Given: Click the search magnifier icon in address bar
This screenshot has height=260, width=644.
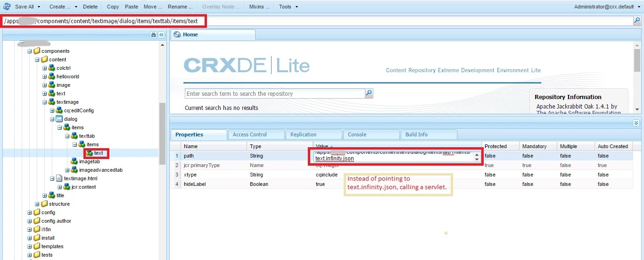Looking at the screenshot, I should coord(637,21).
